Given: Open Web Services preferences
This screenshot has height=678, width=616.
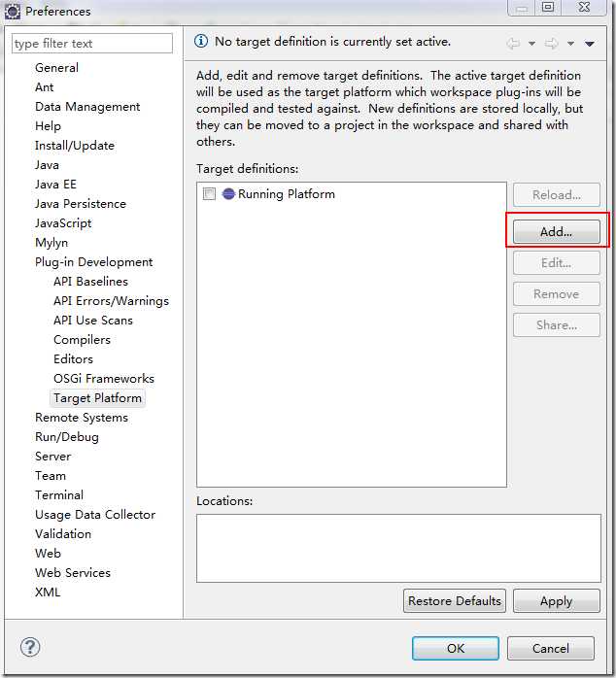Looking at the screenshot, I should click(x=73, y=573).
